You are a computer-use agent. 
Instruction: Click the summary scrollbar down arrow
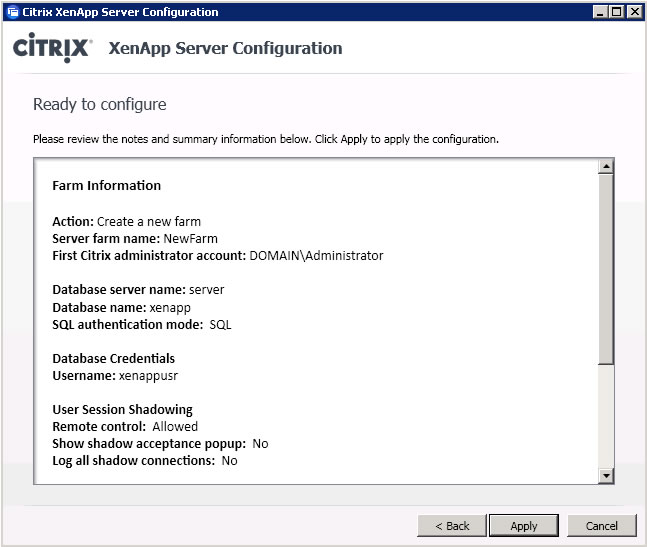click(606, 476)
